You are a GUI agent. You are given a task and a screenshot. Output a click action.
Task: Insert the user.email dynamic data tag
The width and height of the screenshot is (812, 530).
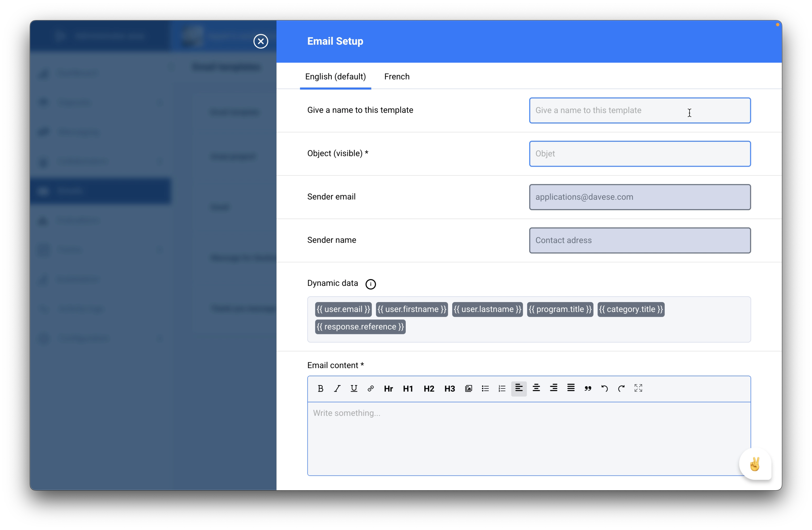click(x=343, y=309)
